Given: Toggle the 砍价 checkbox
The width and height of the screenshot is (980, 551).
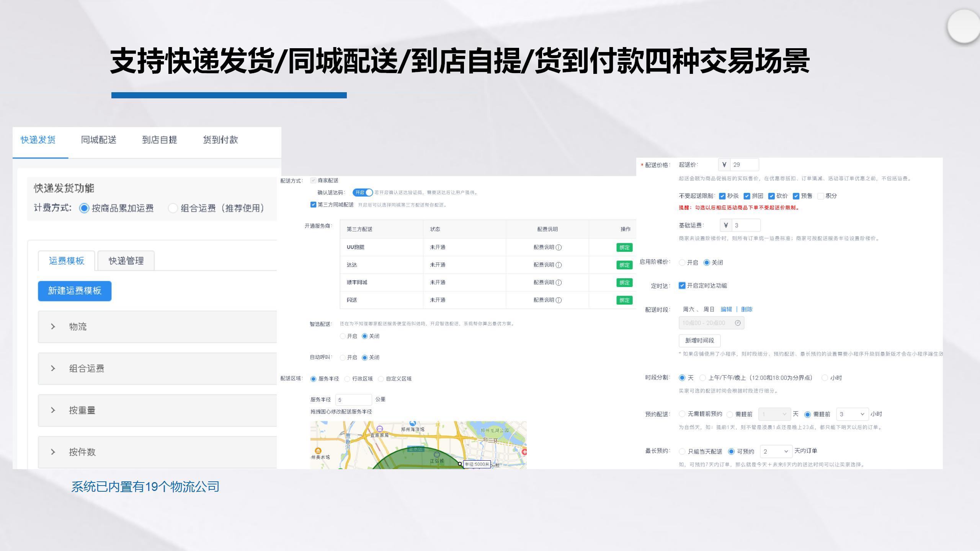Looking at the screenshot, I should [771, 196].
